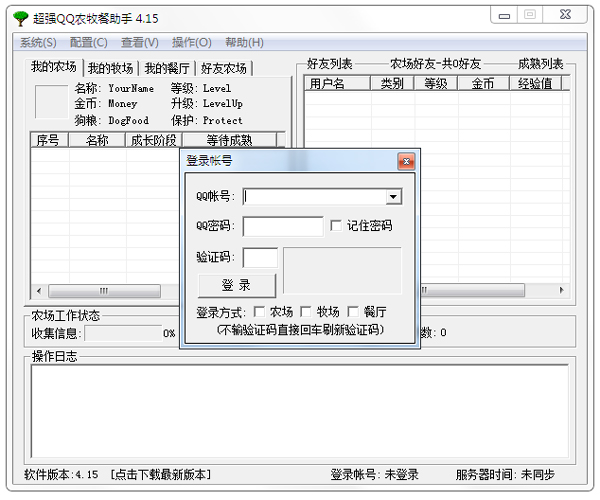This screenshot has height=500, width=600.
Task: Click the 序号 column header
Action: [x=49, y=140]
